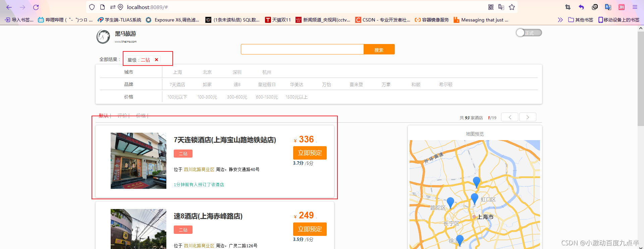Click the purple undo arrow extension icon
This screenshot has width=644, height=249.
pyautogui.click(x=581, y=7)
